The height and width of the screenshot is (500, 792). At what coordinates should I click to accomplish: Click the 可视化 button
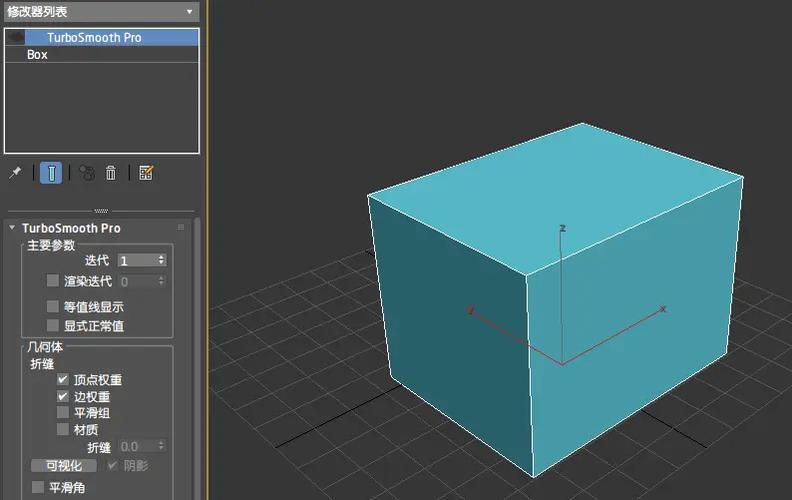tap(64, 465)
